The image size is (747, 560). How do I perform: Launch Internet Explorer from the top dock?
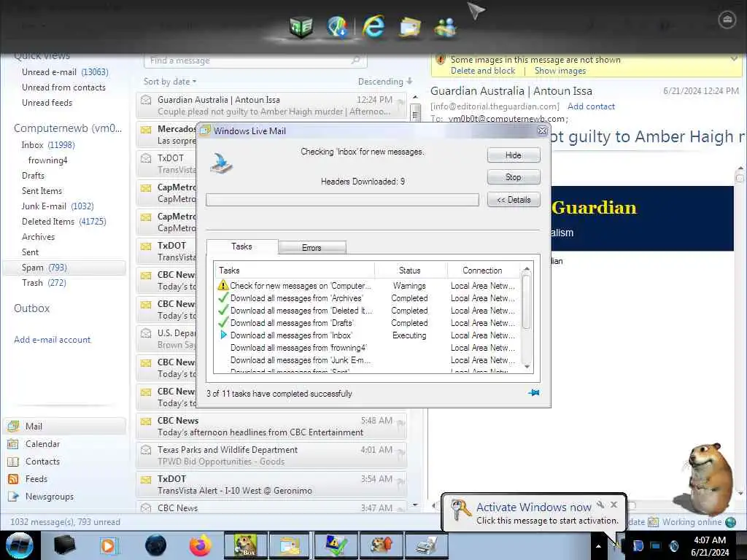[x=373, y=26]
